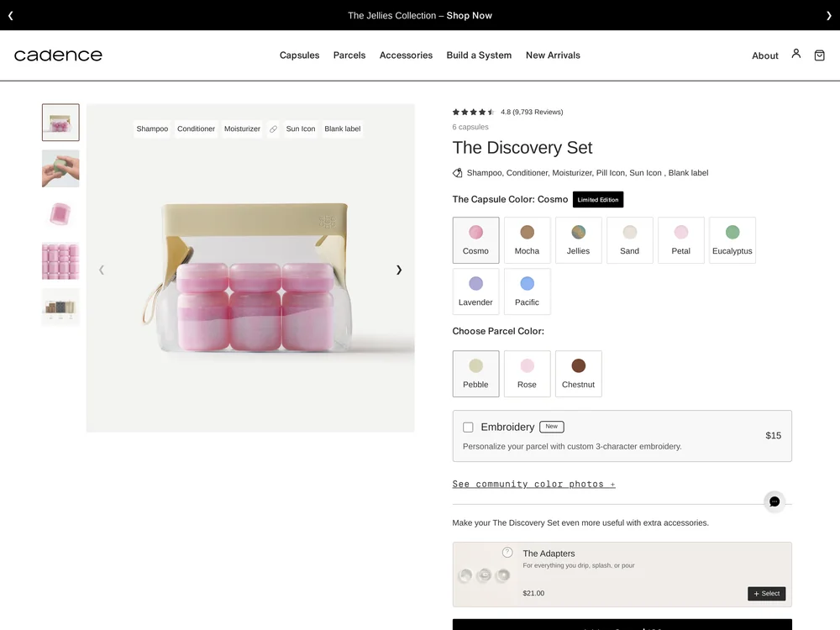The height and width of the screenshot is (630, 840).
Task: Expand See community color photos
Action: [x=533, y=484]
